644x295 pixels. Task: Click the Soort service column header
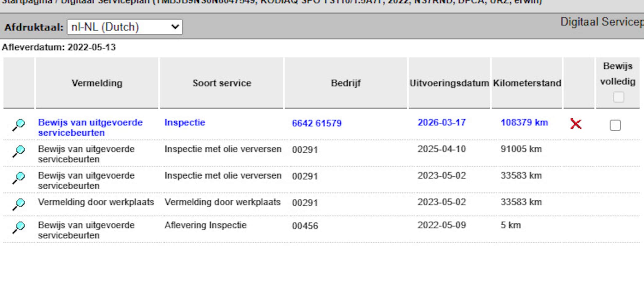click(x=222, y=83)
